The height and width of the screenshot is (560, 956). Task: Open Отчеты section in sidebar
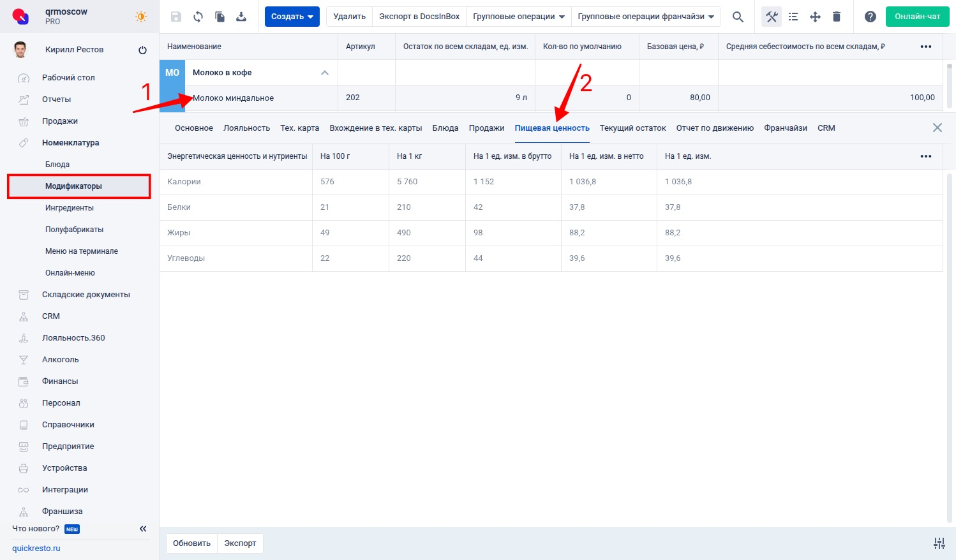(56, 99)
